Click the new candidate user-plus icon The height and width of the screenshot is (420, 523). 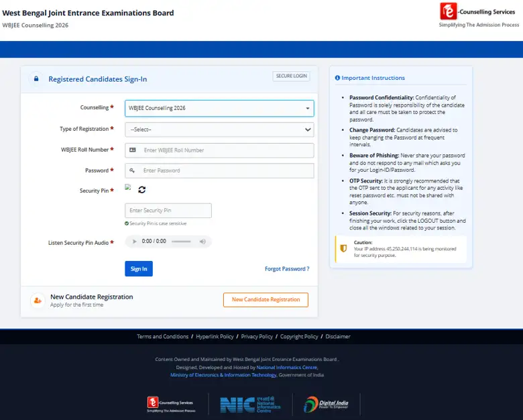(x=38, y=301)
